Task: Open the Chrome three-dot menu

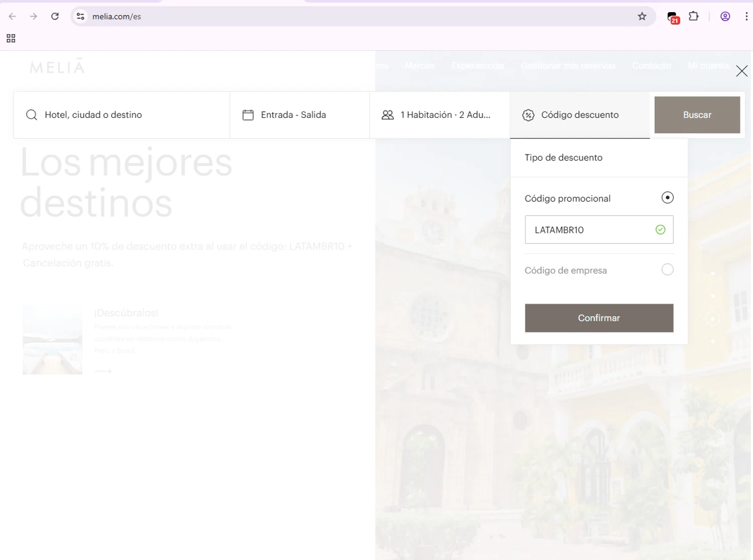Action: [x=746, y=17]
